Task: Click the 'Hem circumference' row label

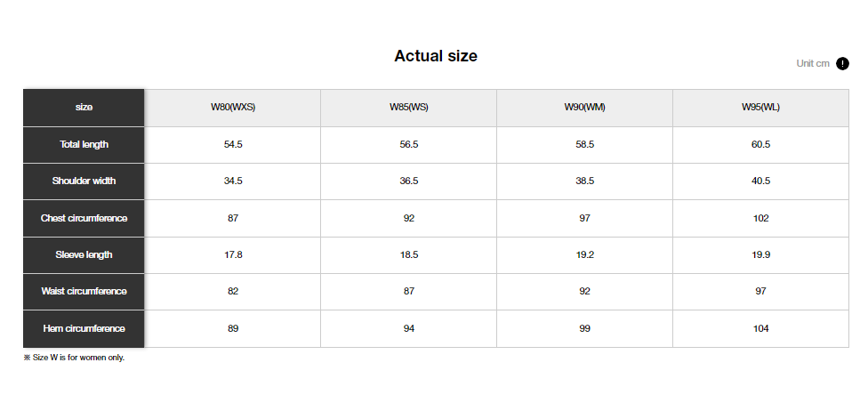Action: [84, 328]
